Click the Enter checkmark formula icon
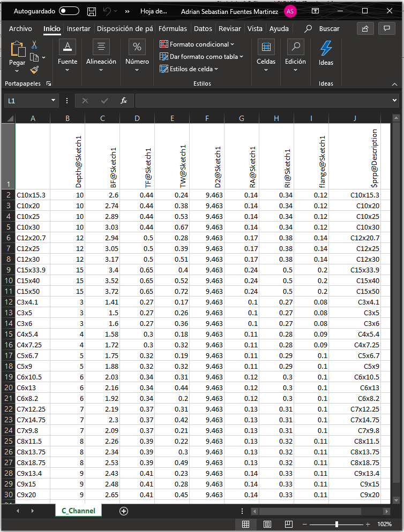Viewport: 404px width, 532px height. coord(104,101)
